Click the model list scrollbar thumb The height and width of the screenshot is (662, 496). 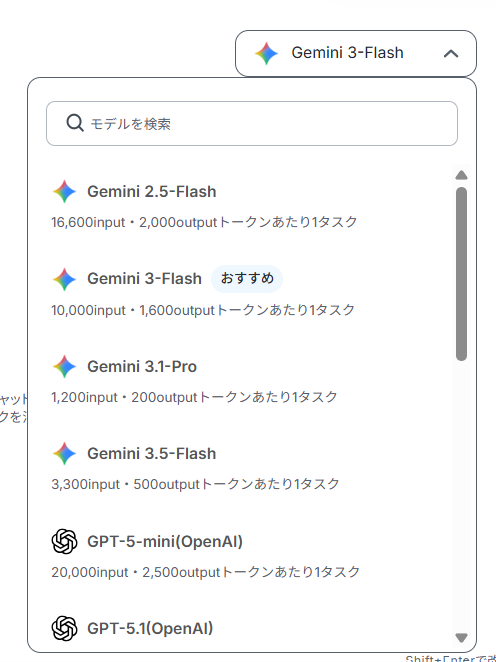tap(461, 274)
